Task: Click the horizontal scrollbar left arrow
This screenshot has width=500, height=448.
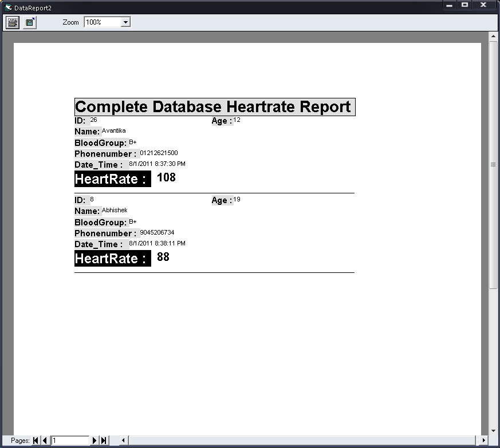Action: [x=123, y=441]
